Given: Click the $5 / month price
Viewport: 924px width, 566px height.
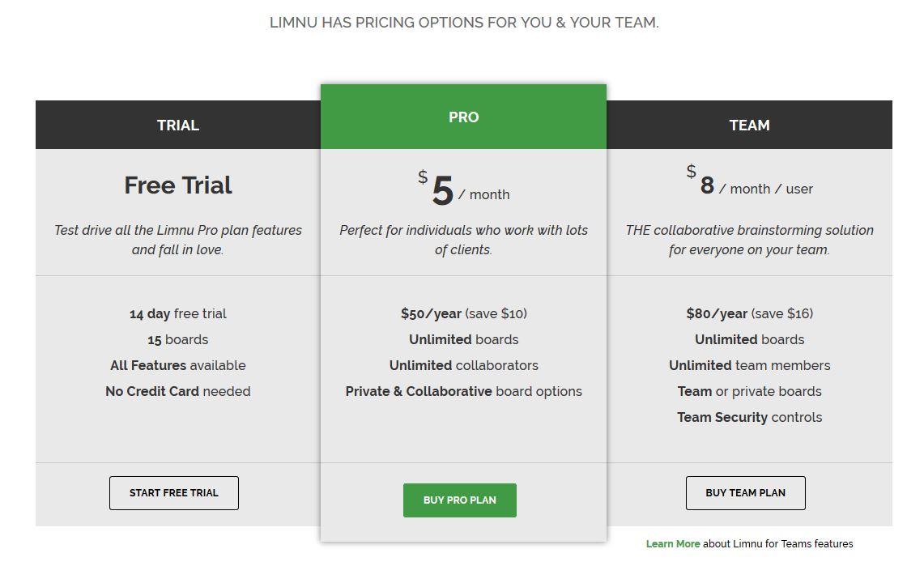Looking at the screenshot, I should [464, 189].
